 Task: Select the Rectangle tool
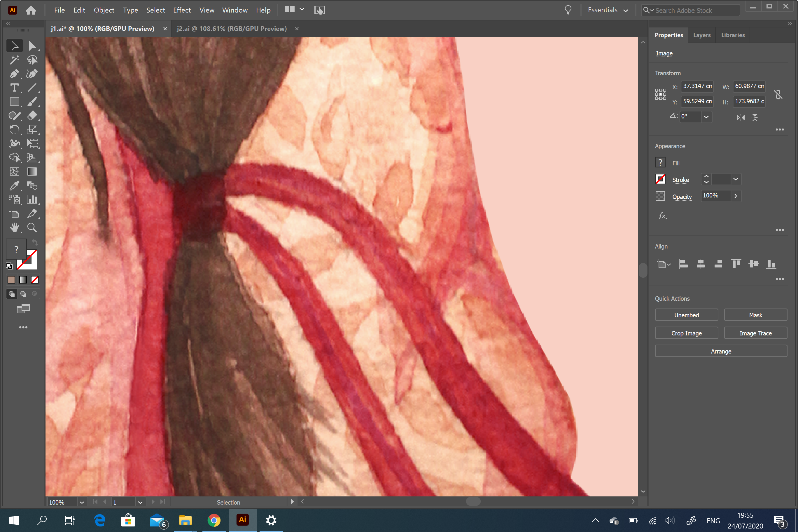click(14, 101)
